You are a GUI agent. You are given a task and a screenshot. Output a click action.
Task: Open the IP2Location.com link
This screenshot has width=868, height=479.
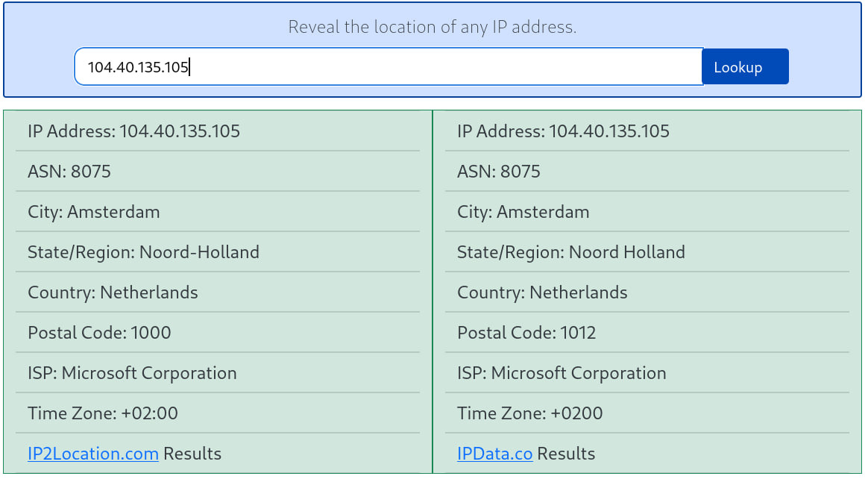pos(92,454)
